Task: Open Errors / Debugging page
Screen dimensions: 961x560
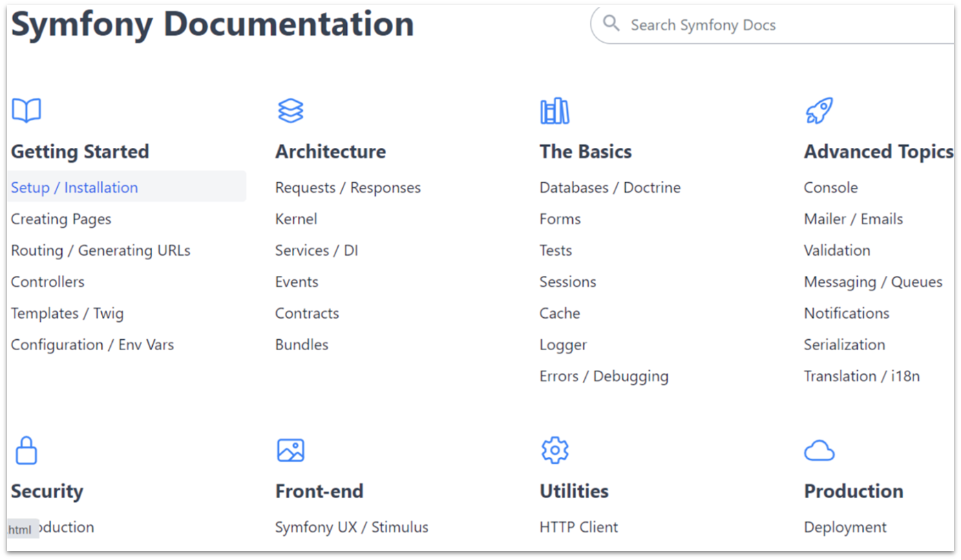Action: [604, 377]
